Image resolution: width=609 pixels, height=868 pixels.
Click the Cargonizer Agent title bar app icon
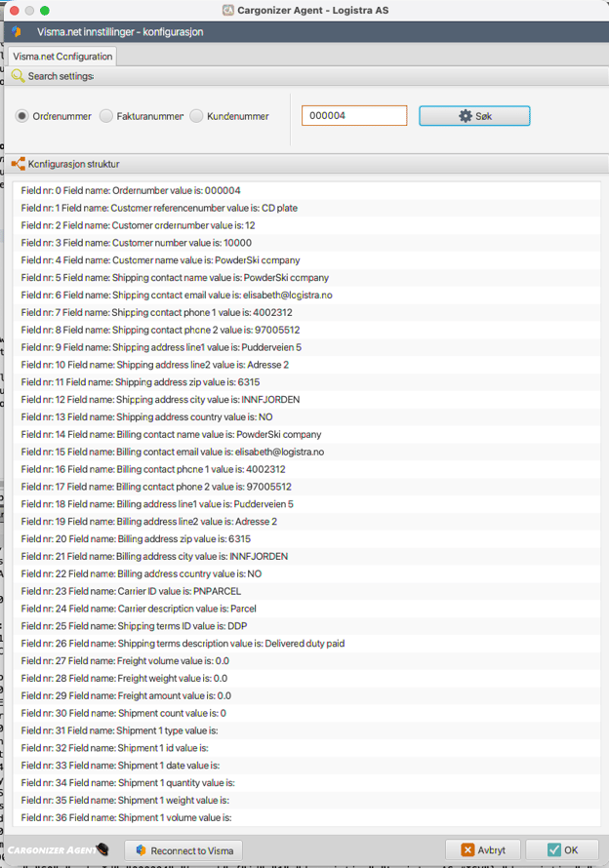[x=227, y=10]
